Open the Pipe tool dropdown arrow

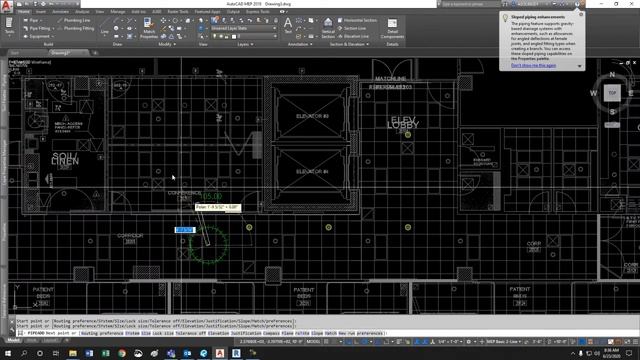(41, 20)
